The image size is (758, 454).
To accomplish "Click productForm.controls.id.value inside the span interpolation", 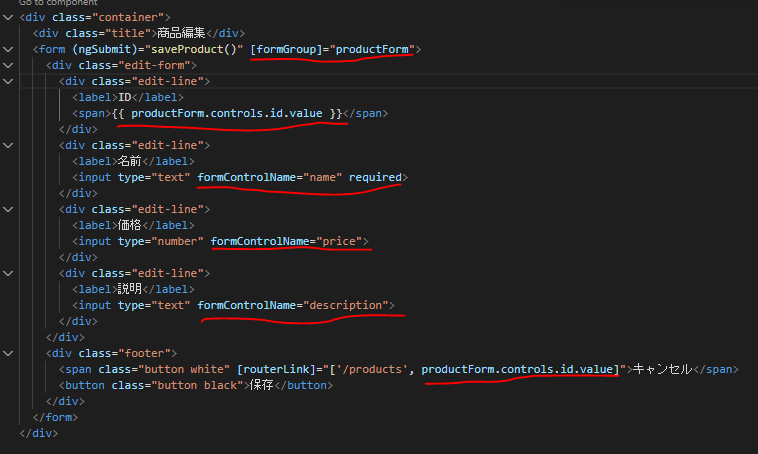I will point(227,113).
